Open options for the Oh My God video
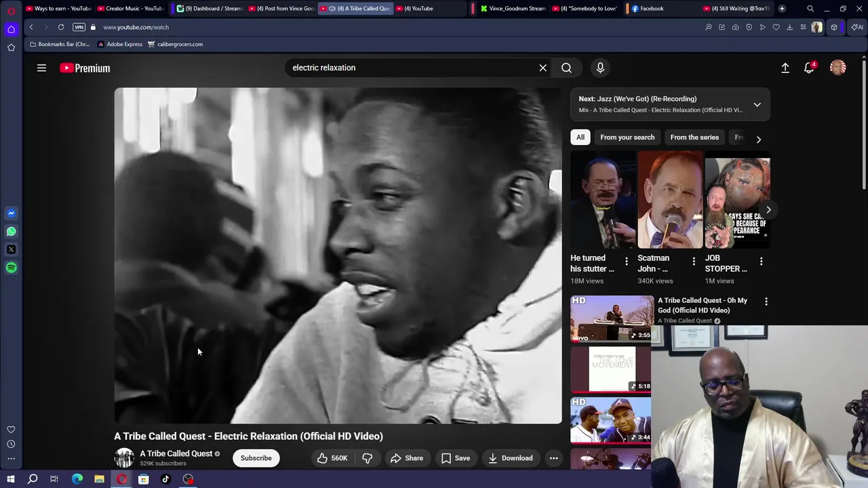 (x=766, y=302)
